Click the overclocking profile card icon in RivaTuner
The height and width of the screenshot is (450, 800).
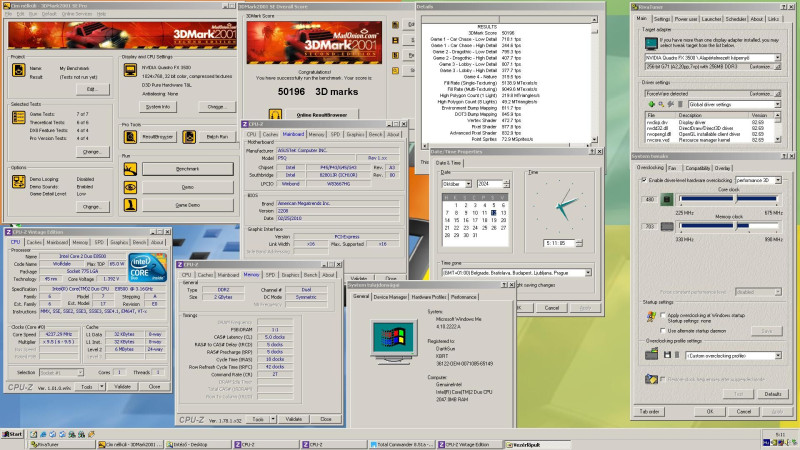coord(651,354)
